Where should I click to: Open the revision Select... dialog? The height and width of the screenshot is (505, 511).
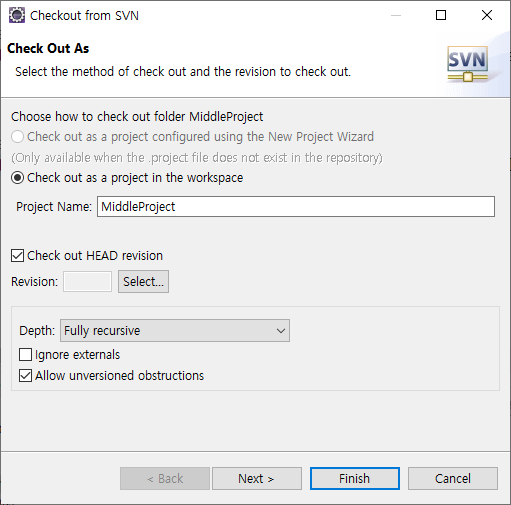click(143, 282)
